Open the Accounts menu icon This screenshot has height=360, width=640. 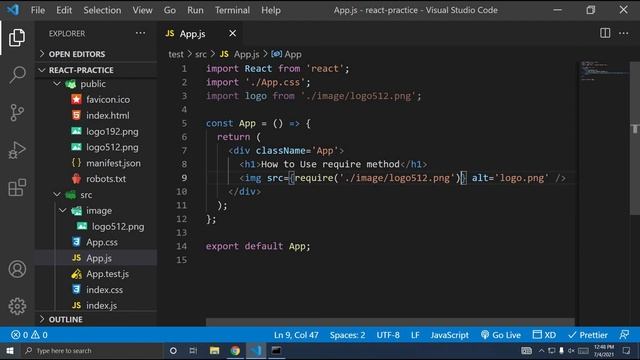pos(17,269)
